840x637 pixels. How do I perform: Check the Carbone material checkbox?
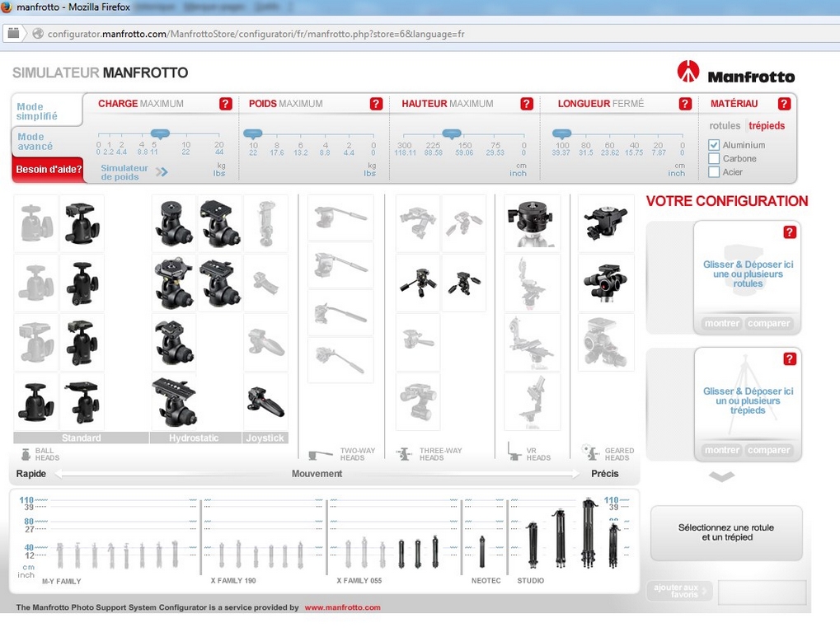714,158
